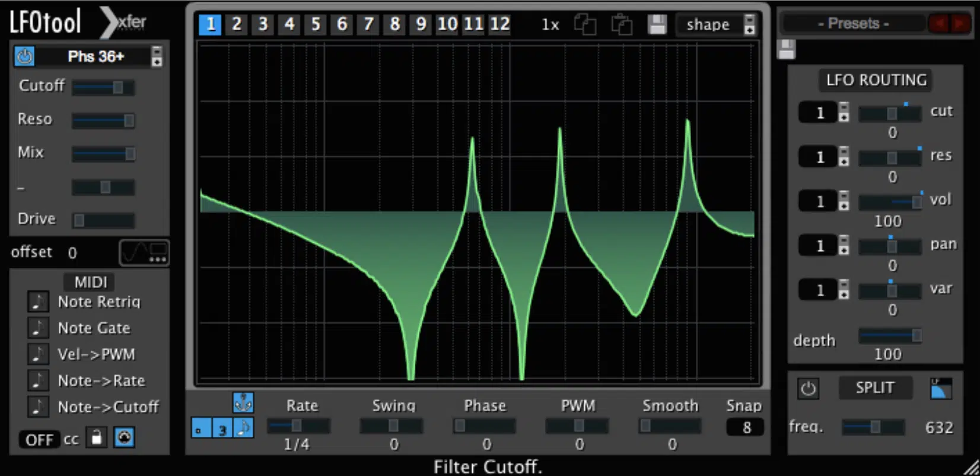The height and width of the screenshot is (476, 980).
Task: Click the 1x graph multiplier
Action: (551, 25)
